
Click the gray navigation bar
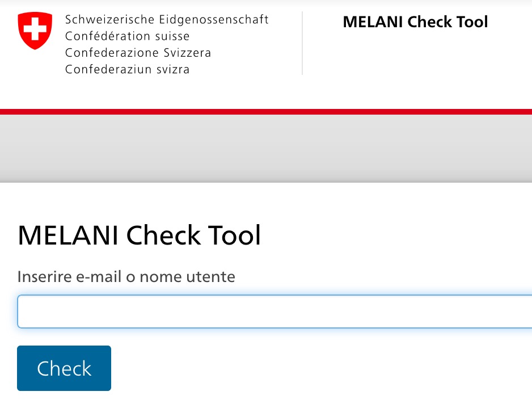[x=266, y=148]
